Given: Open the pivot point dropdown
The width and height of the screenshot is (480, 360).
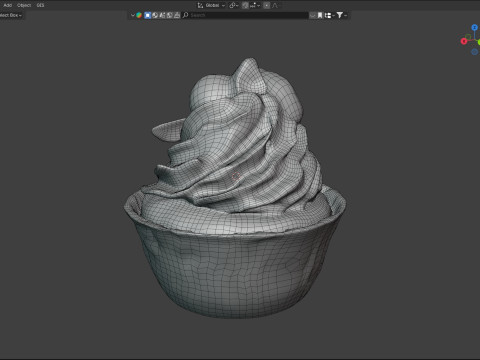Looking at the screenshot, I should pyautogui.click(x=234, y=5).
